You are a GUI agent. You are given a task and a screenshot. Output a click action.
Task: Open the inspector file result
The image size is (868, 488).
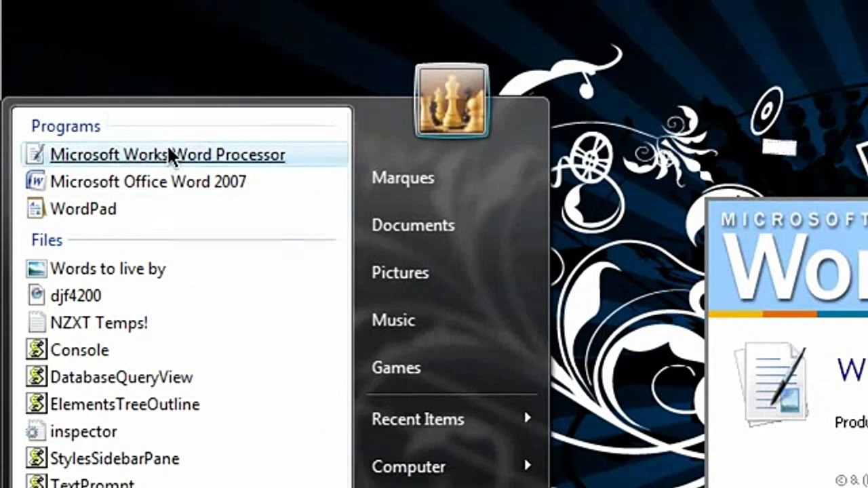coord(83,431)
